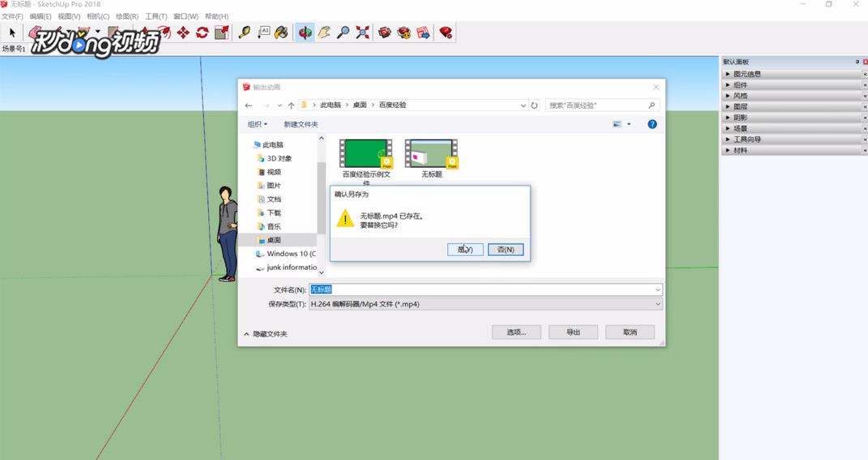Click the search magnifier in dialog
Image resolution: width=868 pixels, height=460 pixels.
click(x=652, y=105)
